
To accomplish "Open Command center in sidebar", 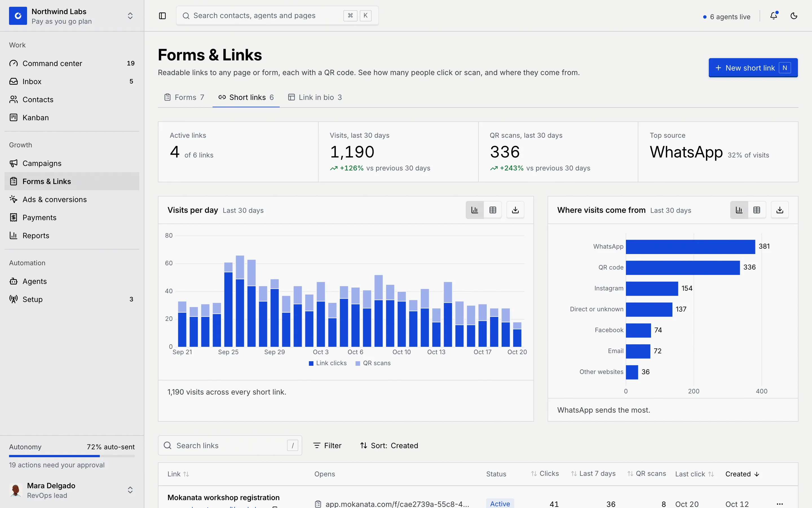I will click(x=72, y=63).
